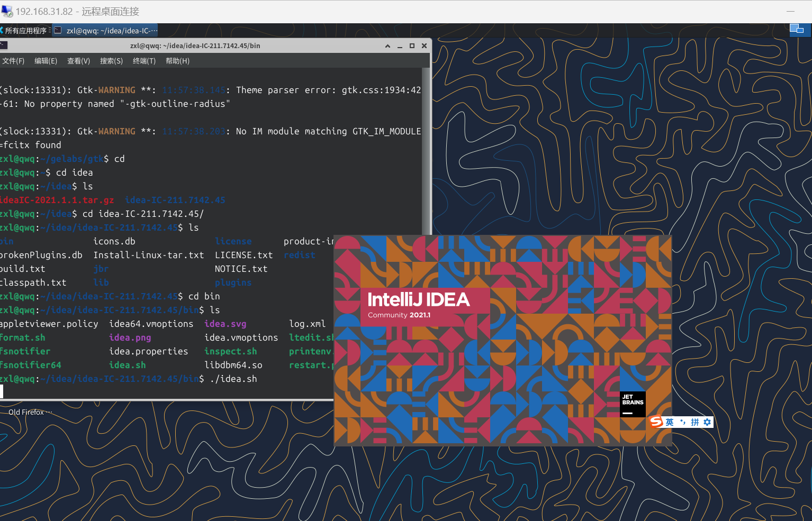This screenshot has width=812, height=521.
Task: Open the 所有应用程序 applications menu
Action: 25,31
